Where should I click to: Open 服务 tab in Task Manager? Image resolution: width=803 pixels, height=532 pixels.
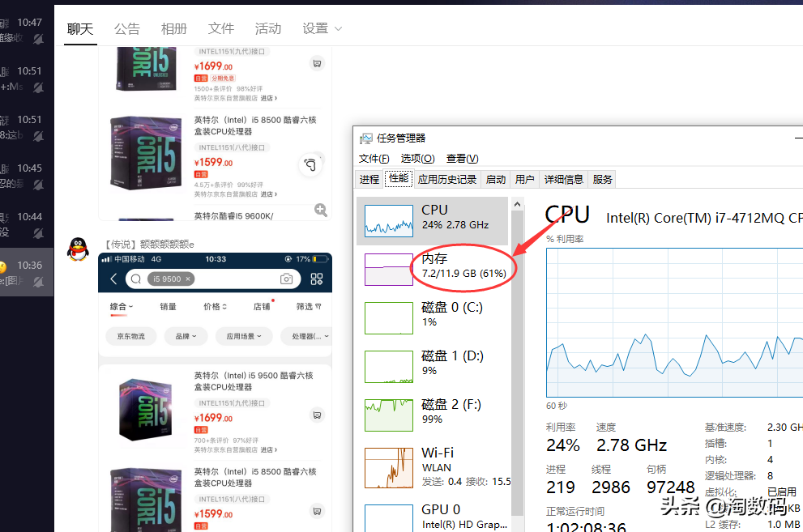(x=602, y=179)
